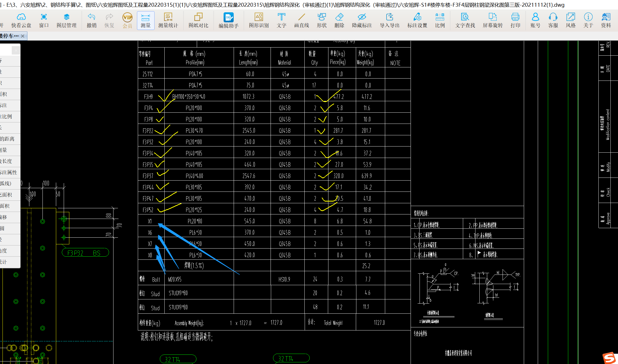
Task: Click the 639.9 weight cell
Action: click(x=367, y=176)
